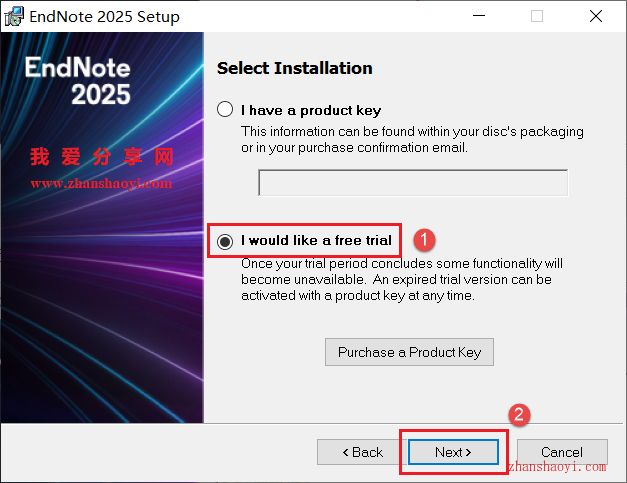This screenshot has width=627, height=483.
Task: Choose the 'I would like a free trial' option
Action: click(x=225, y=241)
